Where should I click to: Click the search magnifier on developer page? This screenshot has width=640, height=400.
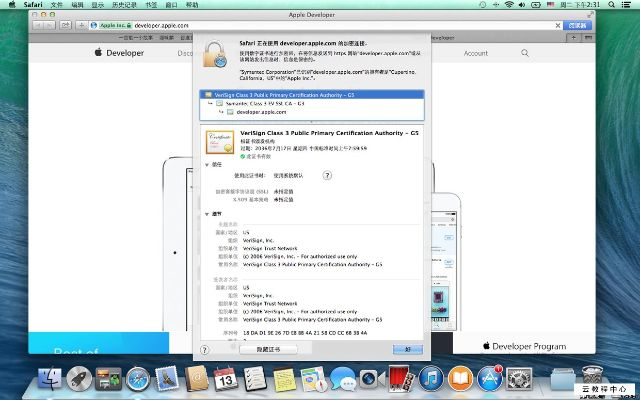click(x=525, y=53)
